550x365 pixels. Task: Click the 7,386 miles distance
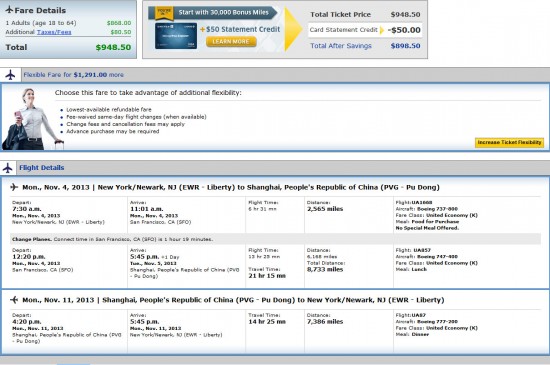(x=325, y=322)
